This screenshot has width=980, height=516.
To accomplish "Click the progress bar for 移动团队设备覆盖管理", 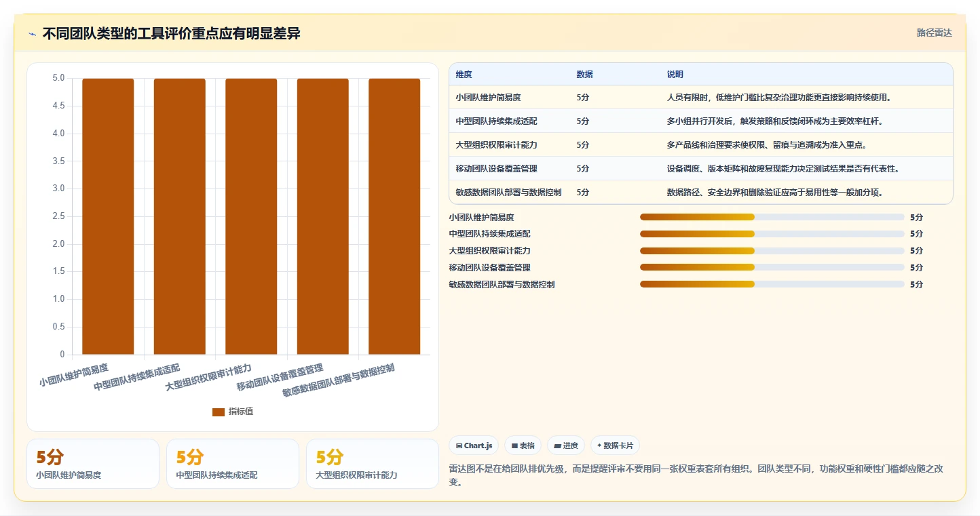I will point(772,267).
